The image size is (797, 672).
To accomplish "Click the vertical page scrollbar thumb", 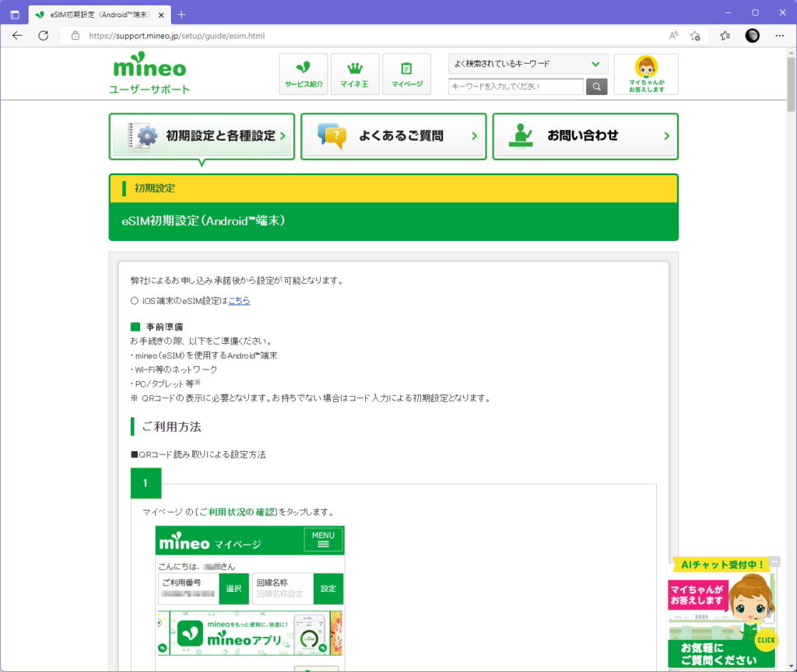I will coord(792,84).
